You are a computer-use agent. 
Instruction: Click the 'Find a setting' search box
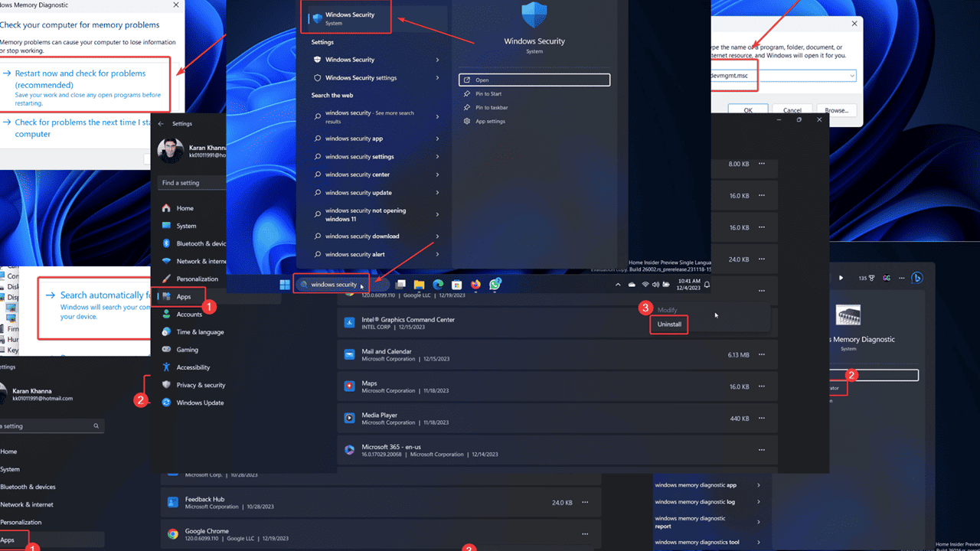[191, 183]
